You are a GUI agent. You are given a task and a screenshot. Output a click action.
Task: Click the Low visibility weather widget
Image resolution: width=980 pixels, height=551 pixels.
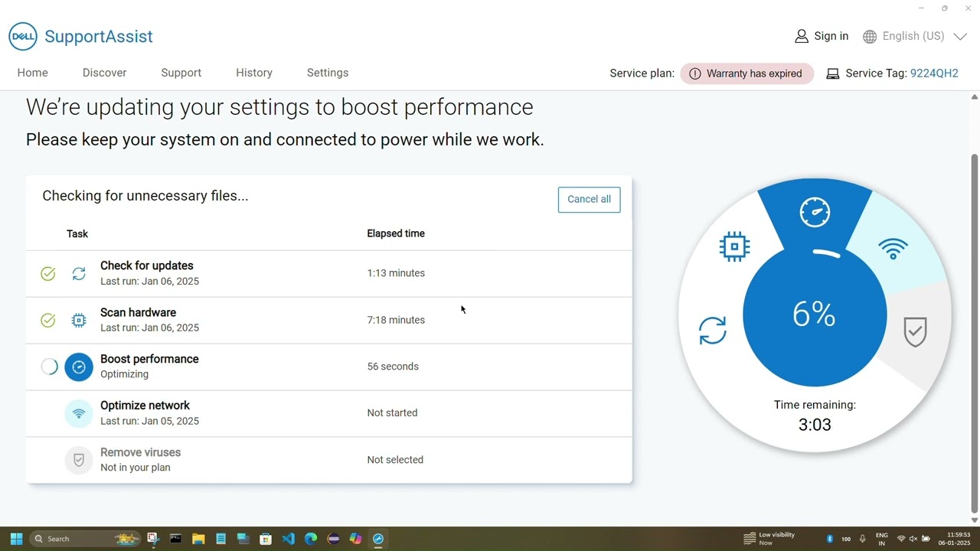[x=769, y=539]
